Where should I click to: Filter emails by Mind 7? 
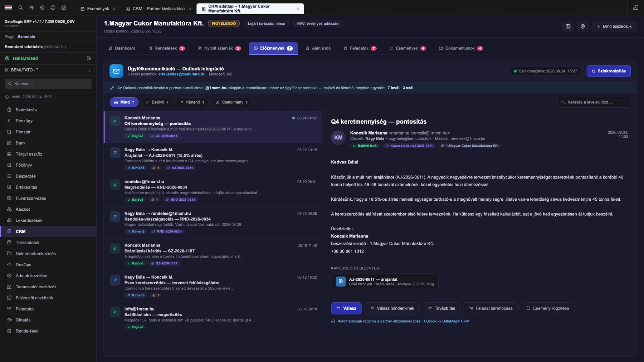click(x=124, y=102)
